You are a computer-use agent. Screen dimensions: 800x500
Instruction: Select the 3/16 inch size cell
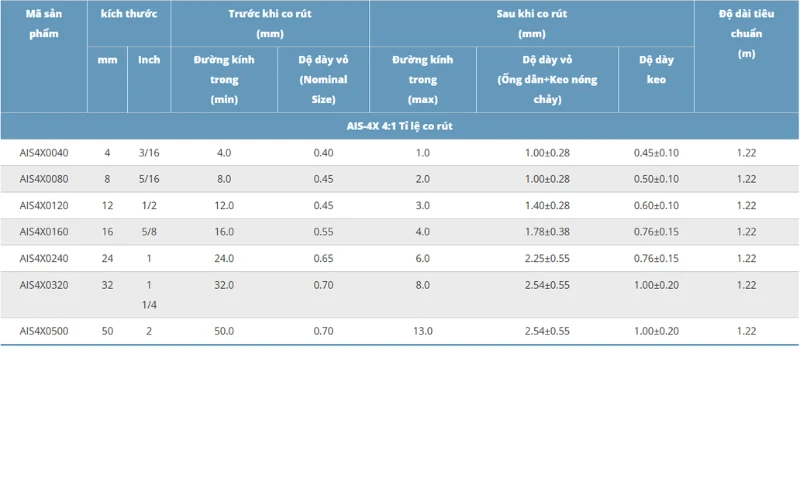coord(149,153)
